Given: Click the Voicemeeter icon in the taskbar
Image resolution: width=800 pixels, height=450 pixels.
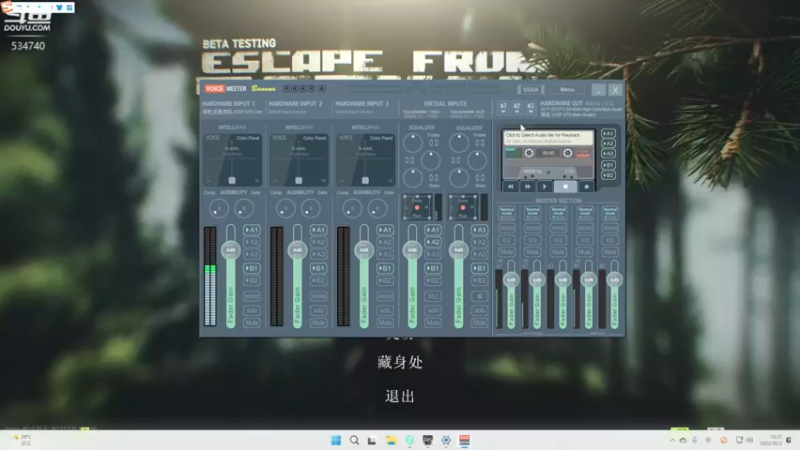Looking at the screenshot, I should pos(464,440).
